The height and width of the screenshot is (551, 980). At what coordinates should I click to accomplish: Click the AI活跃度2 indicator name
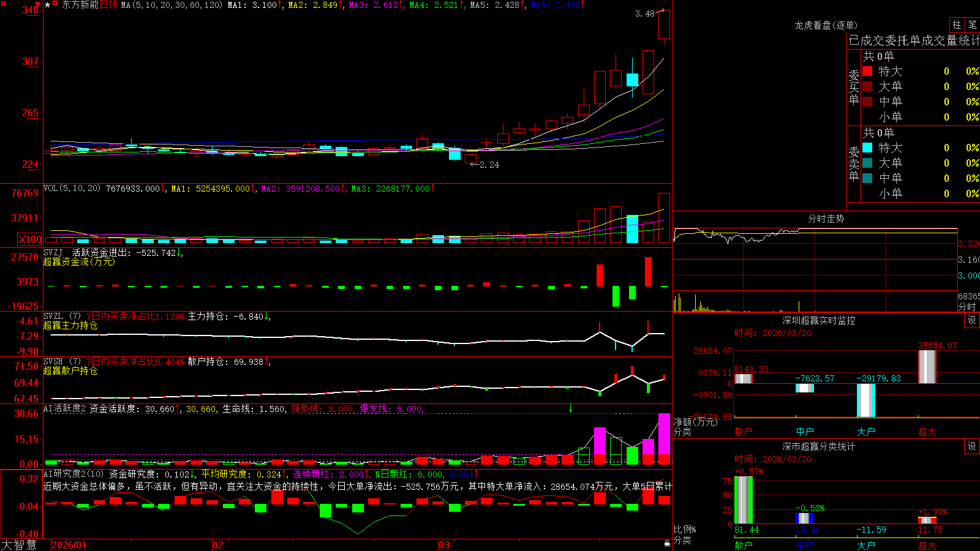[x=65, y=409]
